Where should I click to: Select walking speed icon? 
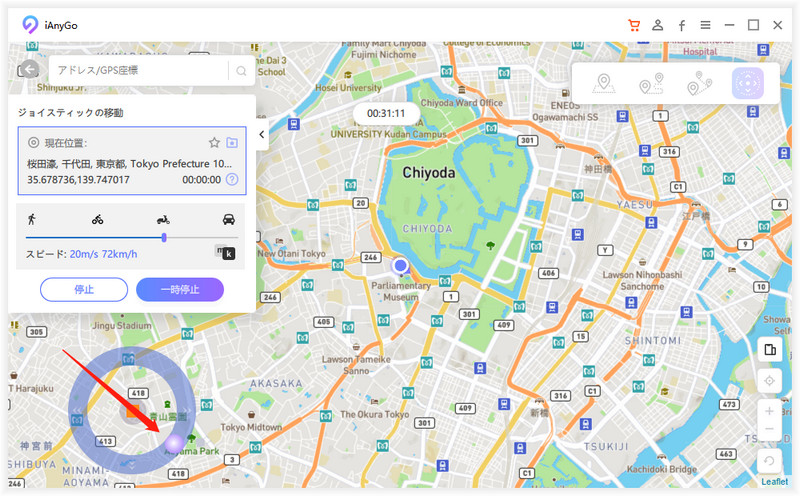pyautogui.click(x=32, y=219)
